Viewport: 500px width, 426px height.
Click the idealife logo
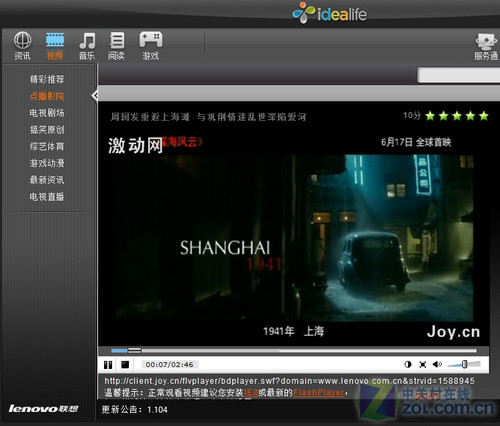(x=329, y=13)
